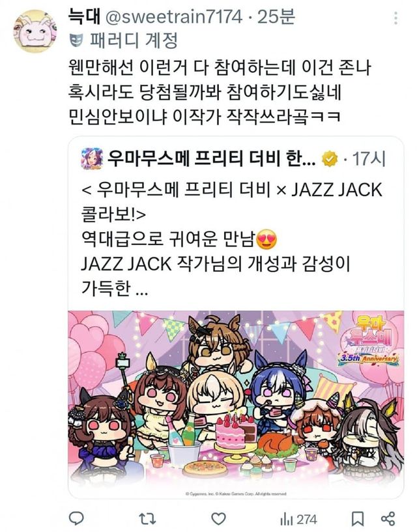Bookmark this tweet
Viewport: 417px width, 532px height.
point(357,519)
